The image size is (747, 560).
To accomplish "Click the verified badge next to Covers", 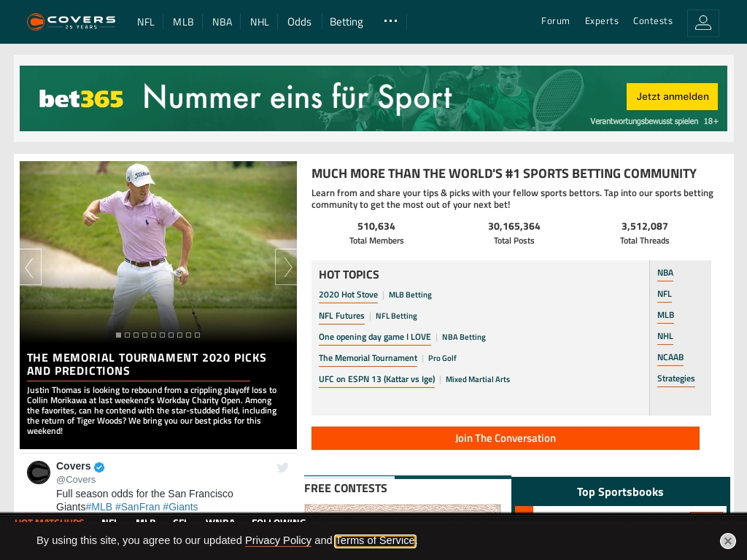I will (x=99, y=467).
